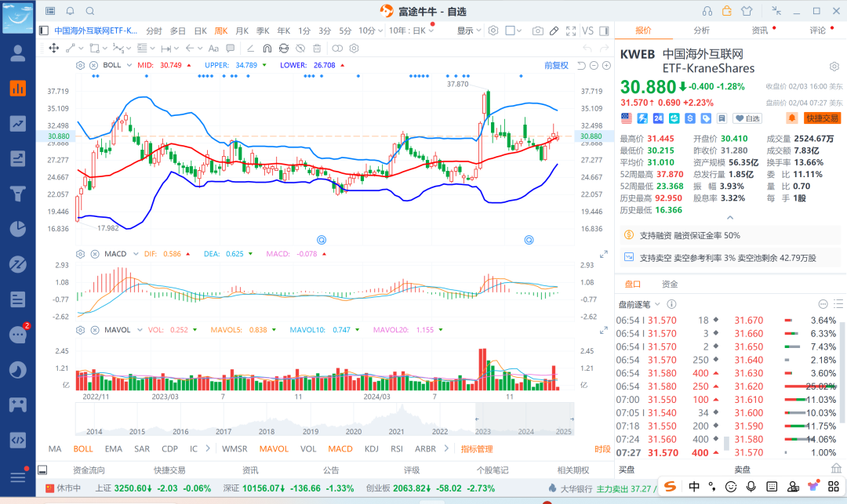Enter fullscreen chart mode
The height and width of the screenshot is (504, 847).
point(571,31)
